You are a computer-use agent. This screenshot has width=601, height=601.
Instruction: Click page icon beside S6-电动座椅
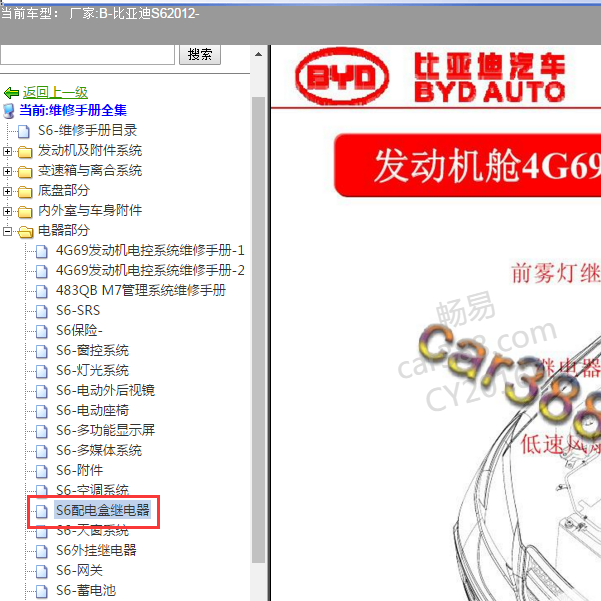pyautogui.click(x=42, y=411)
